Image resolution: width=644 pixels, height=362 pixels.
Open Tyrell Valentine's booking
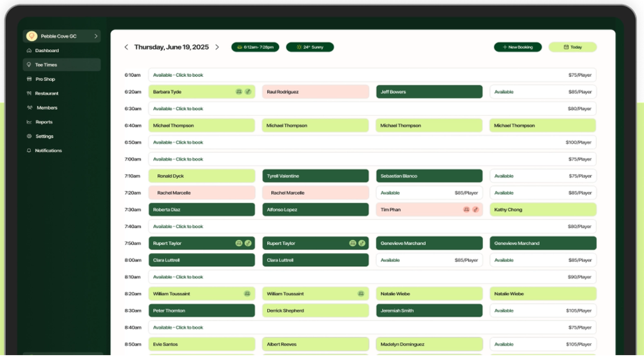(x=316, y=176)
